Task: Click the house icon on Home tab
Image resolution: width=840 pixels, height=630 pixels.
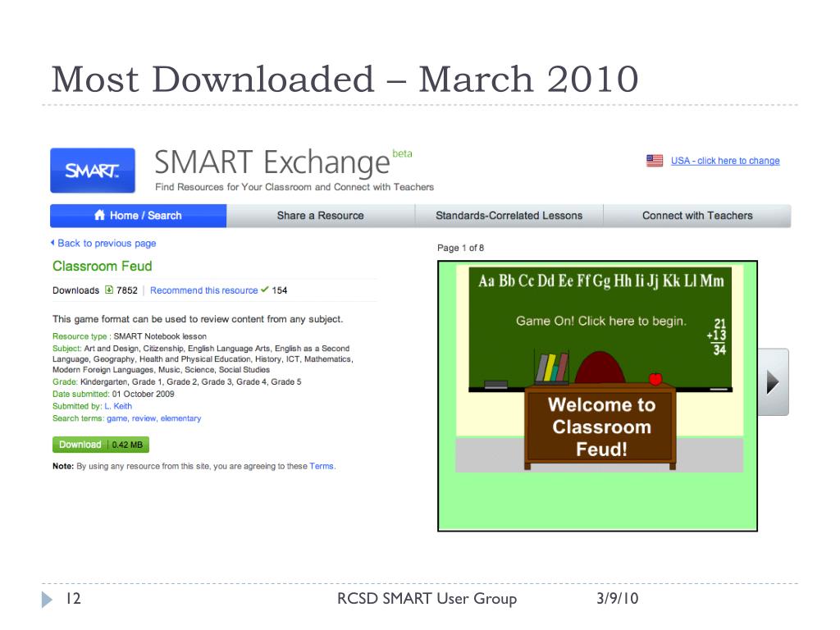Action: pos(99,215)
